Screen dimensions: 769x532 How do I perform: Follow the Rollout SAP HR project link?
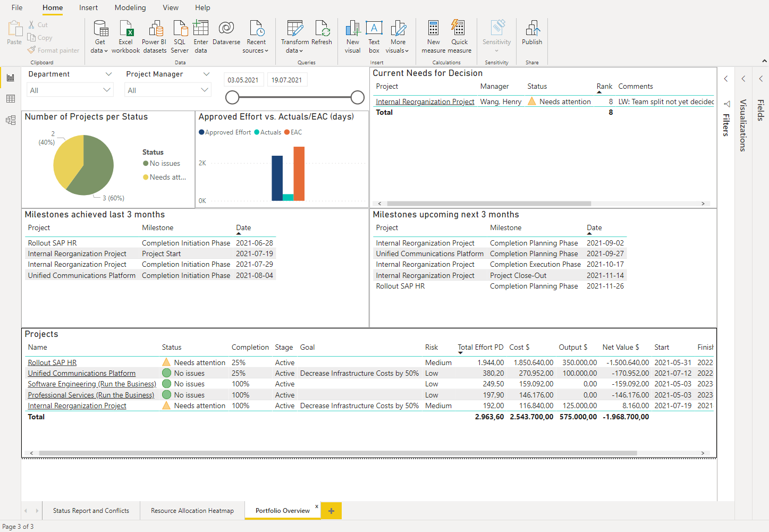pos(52,362)
